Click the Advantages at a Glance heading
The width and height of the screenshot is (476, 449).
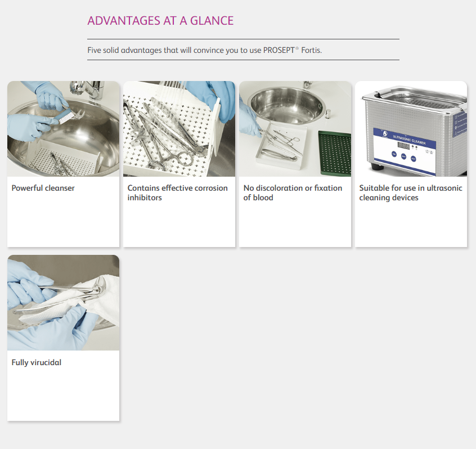point(160,21)
